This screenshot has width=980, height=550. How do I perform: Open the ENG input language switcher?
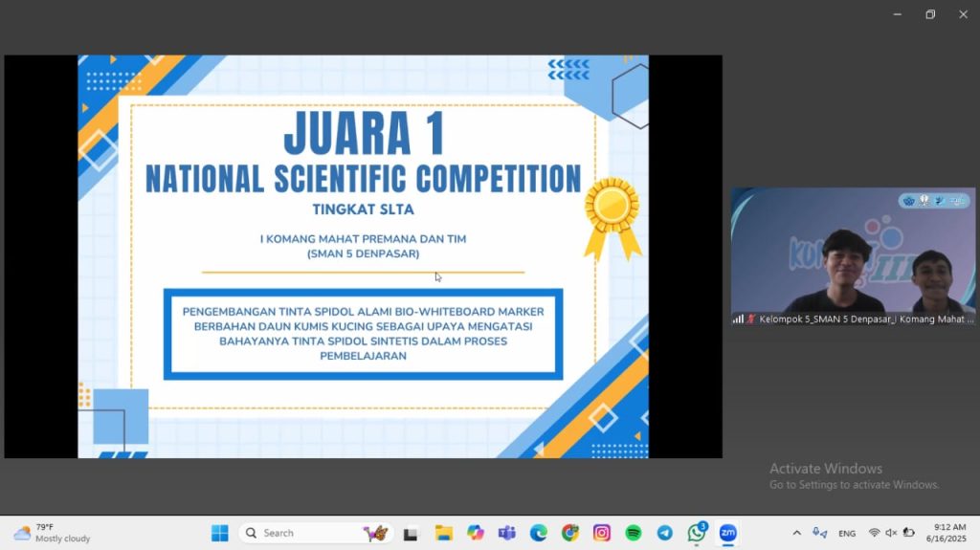point(847,533)
